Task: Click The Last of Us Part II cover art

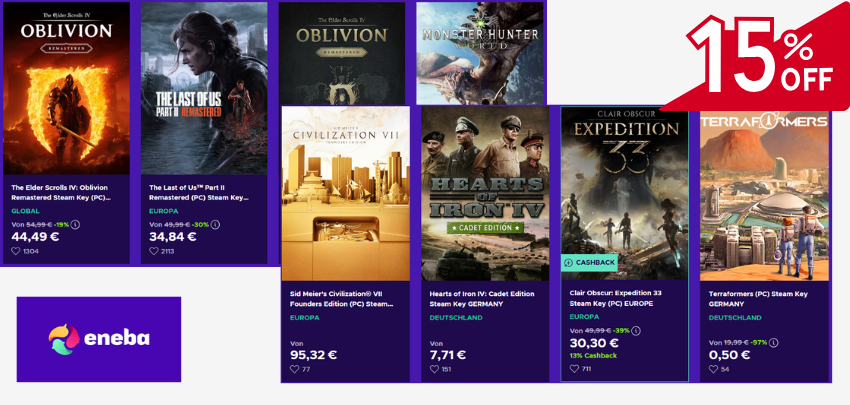Action: click(204, 88)
